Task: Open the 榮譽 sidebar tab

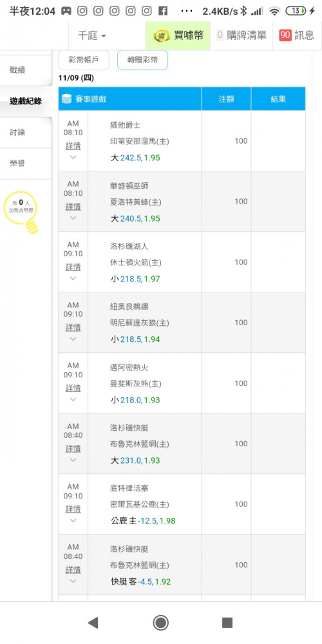Action: [x=26, y=164]
